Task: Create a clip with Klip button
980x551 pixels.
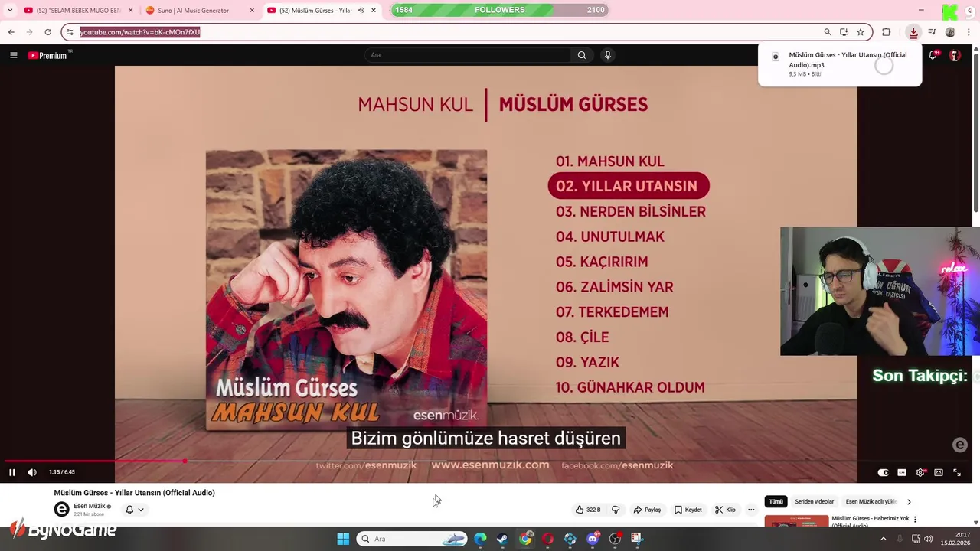Action: tap(725, 510)
